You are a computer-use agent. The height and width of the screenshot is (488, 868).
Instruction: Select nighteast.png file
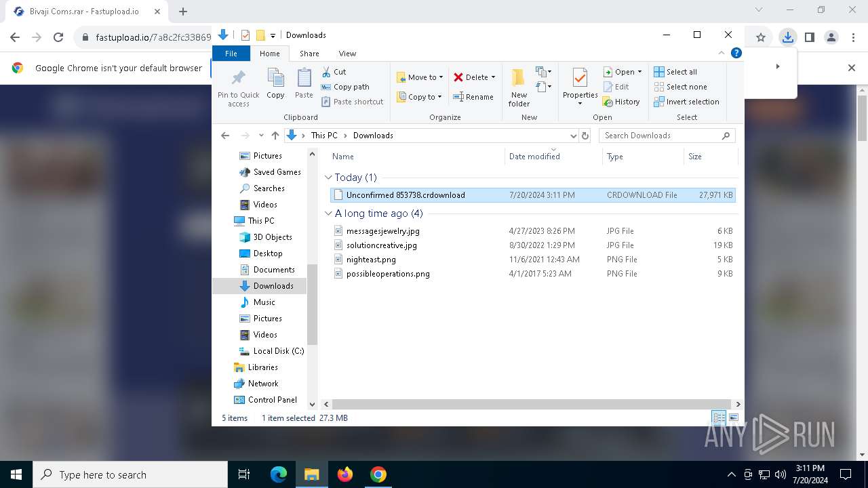point(371,260)
